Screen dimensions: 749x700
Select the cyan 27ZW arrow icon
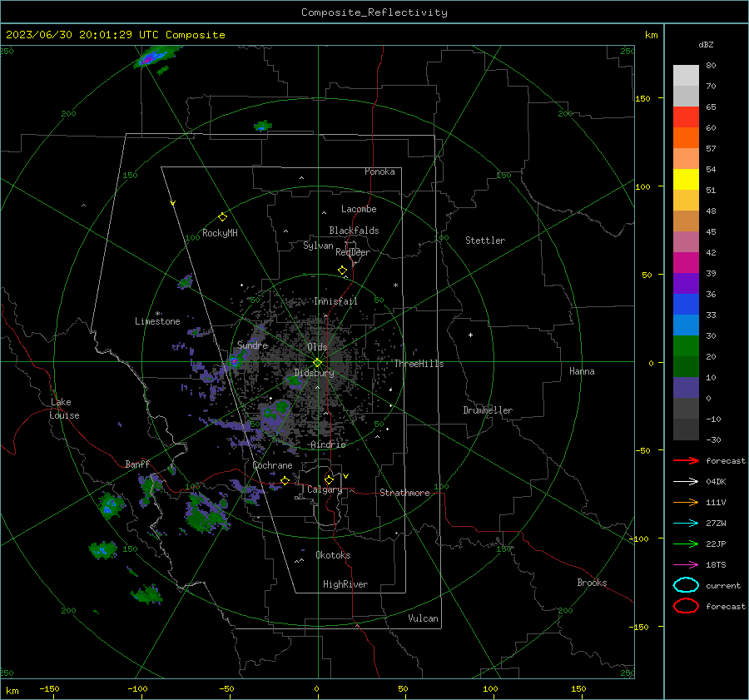[x=686, y=524]
